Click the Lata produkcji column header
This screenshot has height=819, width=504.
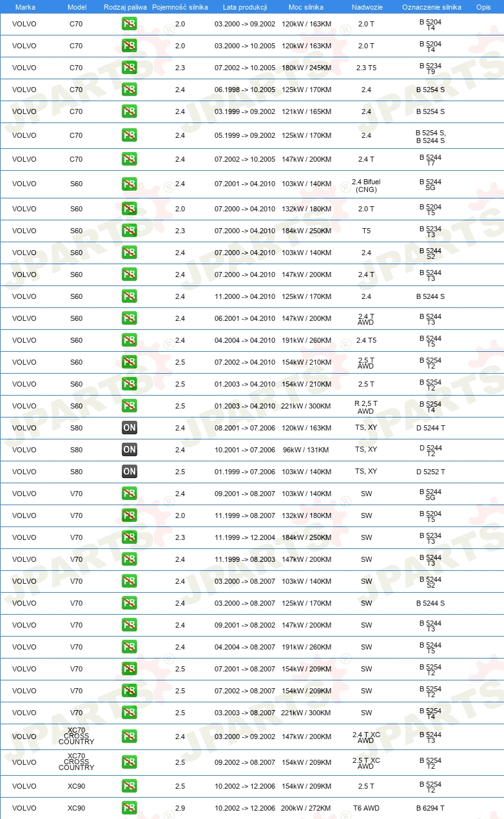click(245, 6)
